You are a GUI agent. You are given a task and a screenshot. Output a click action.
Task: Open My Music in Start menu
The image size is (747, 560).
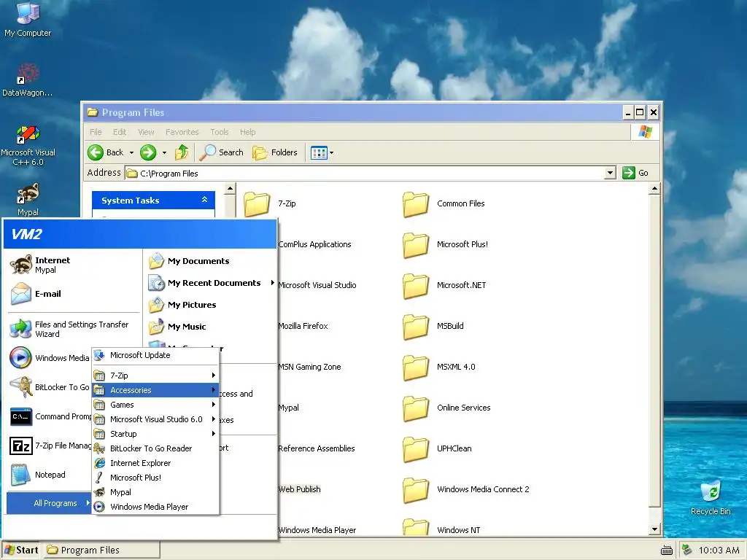coord(209,327)
